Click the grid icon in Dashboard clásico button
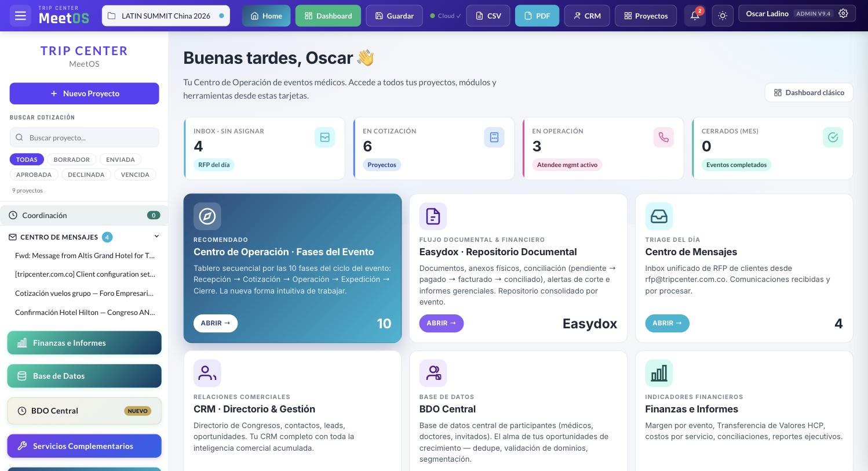Screen dimensions: 868x471 pos(778,92)
